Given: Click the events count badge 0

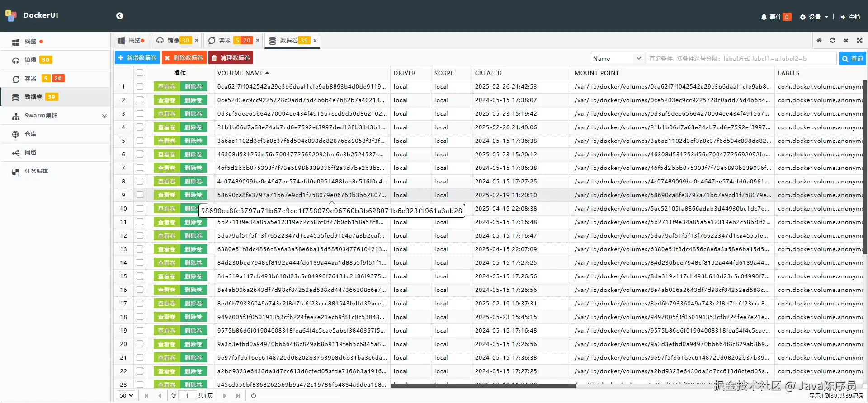Looking at the screenshot, I should point(787,17).
